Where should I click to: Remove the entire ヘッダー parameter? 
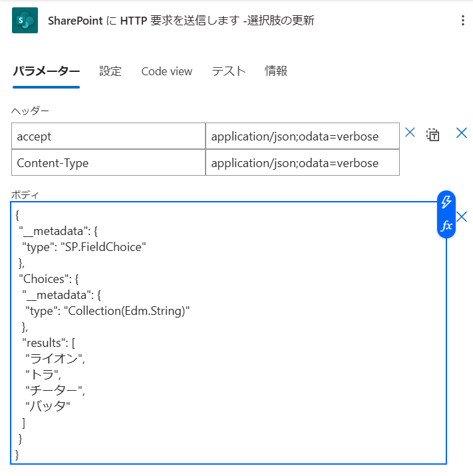pos(462,132)
